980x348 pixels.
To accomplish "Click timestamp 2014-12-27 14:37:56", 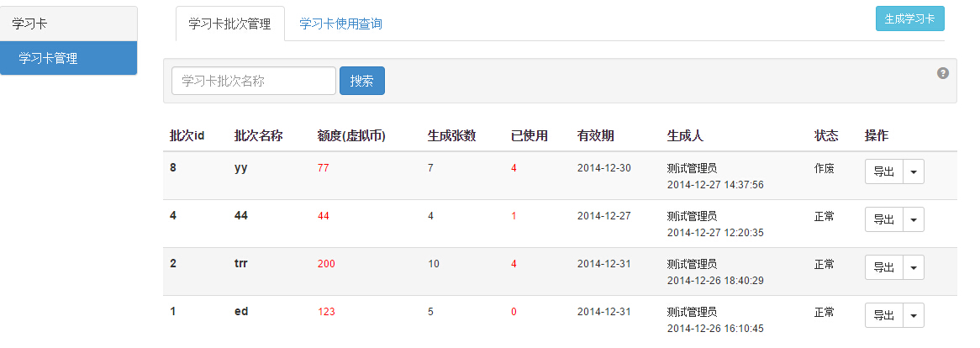I will pyautogui.click(x=715, y=185).
